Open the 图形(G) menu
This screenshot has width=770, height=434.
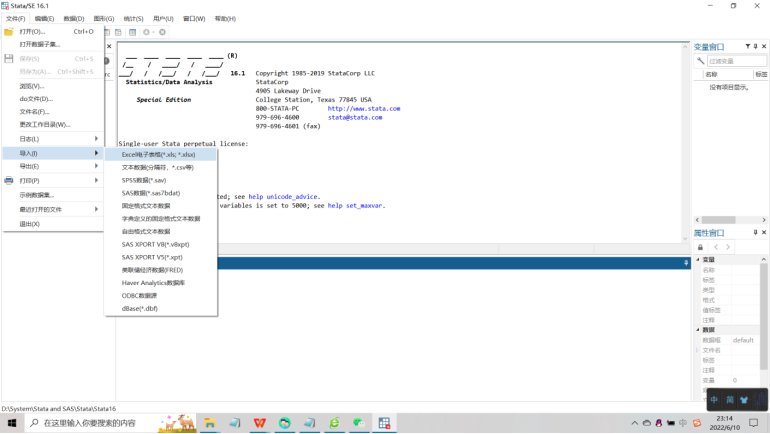(x=104, y=19)
